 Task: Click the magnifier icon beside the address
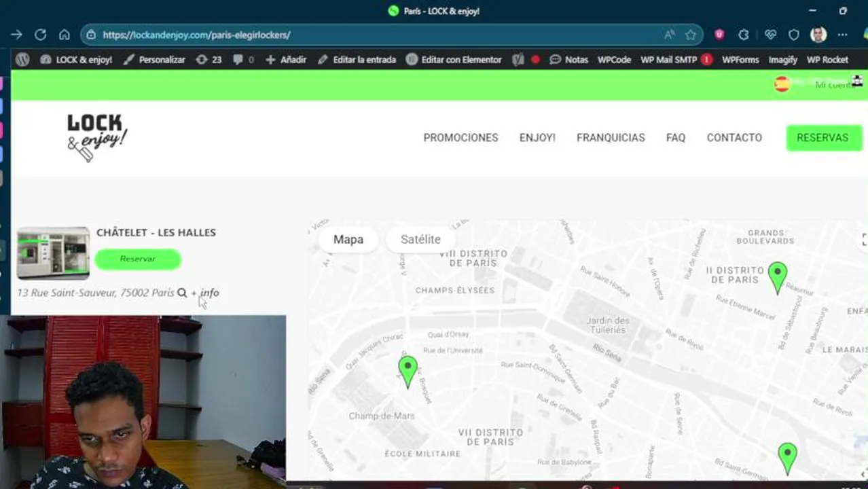[182, 293]
